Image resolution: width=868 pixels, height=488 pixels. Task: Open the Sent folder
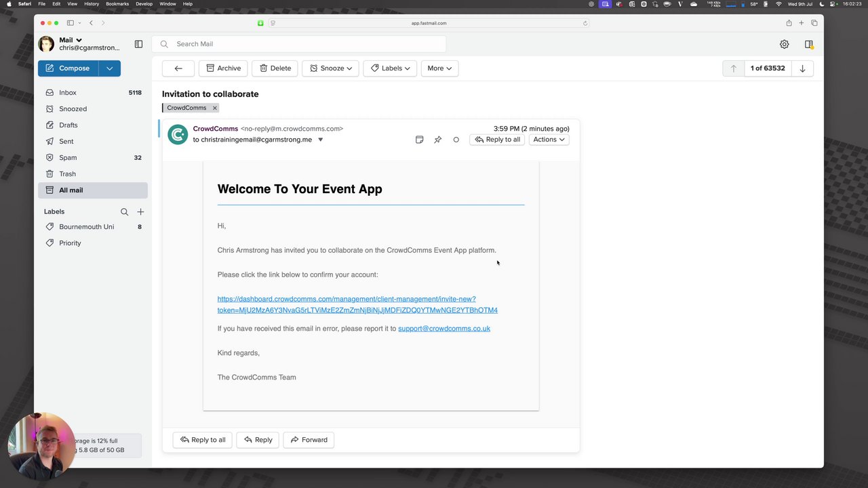click(x=93, y=142)
